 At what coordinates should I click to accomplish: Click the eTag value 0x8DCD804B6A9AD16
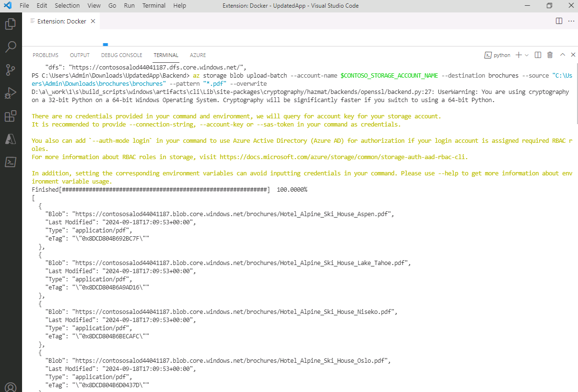110,287
